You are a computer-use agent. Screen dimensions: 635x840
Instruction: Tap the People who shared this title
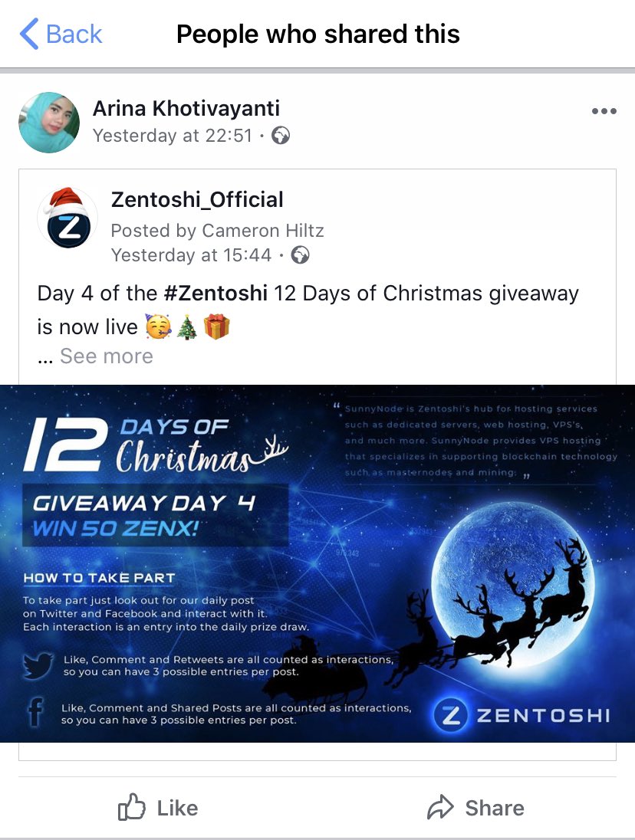click(x=317, y=34)
